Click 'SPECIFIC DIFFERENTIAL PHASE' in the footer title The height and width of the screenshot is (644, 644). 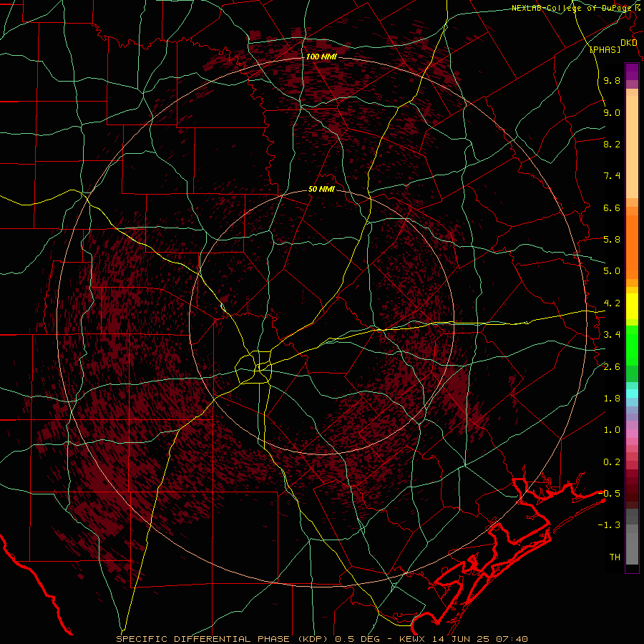pos(203,639)
